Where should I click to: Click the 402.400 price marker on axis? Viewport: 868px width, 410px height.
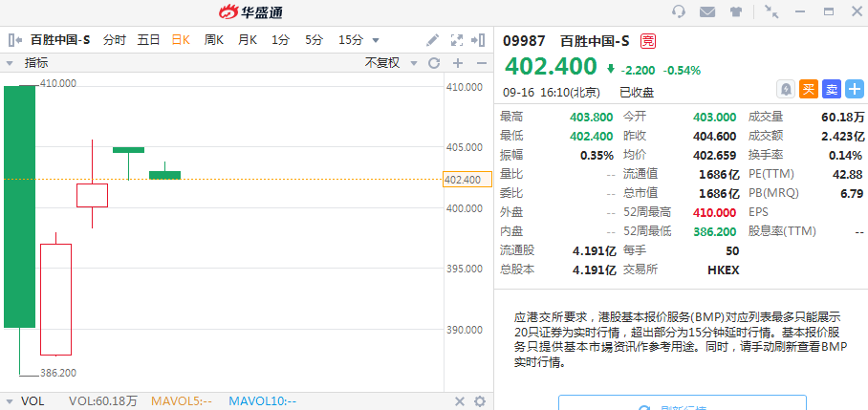click(467, 180)
